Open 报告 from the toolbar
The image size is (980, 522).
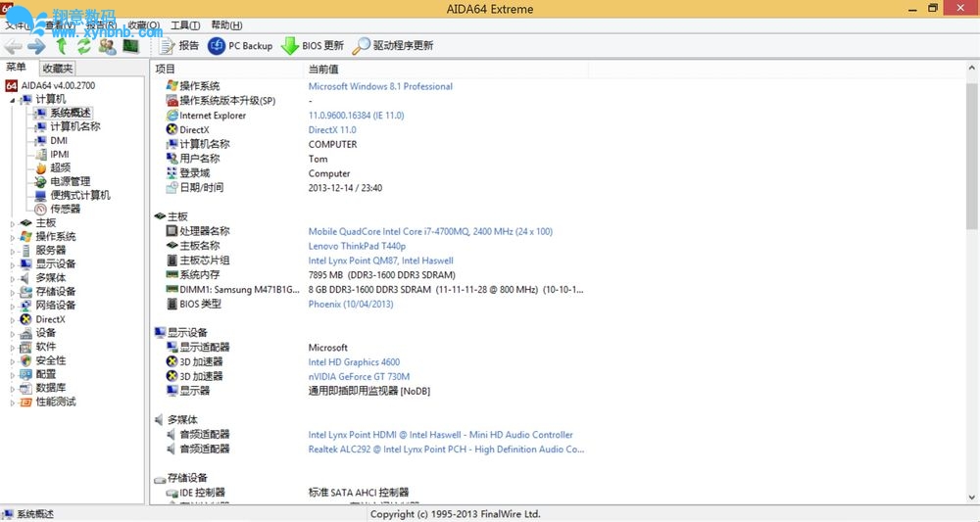pyautogui.click(x=179, y=46)
